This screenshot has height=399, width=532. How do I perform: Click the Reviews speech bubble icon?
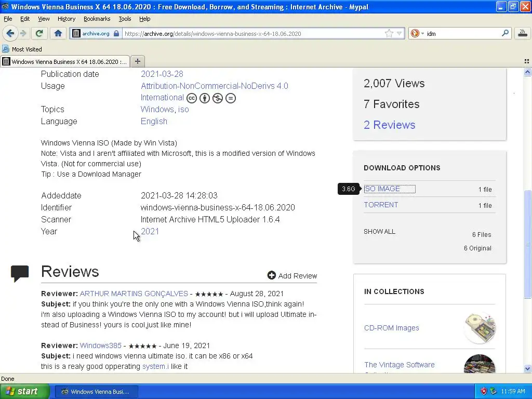[x=20, y=273]
